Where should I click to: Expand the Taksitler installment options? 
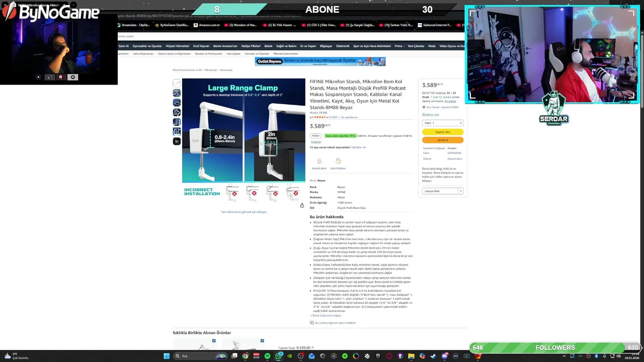pos(358,147)
